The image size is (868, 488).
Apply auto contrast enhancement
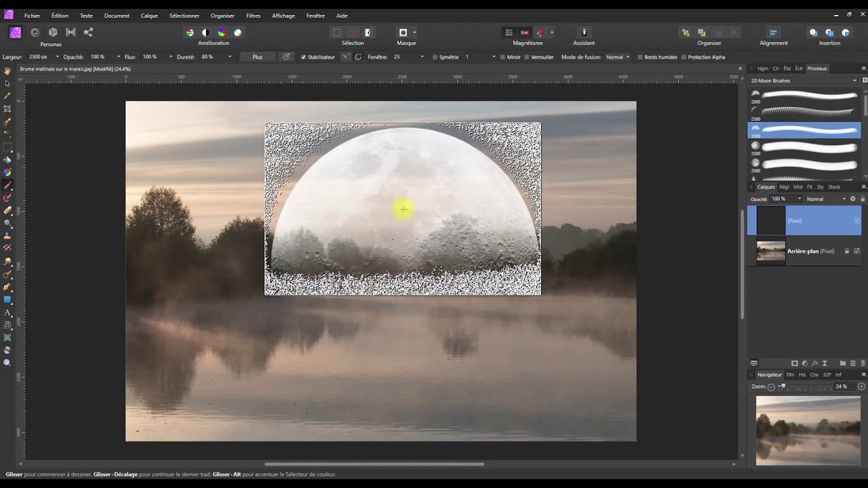coord(205,33)
